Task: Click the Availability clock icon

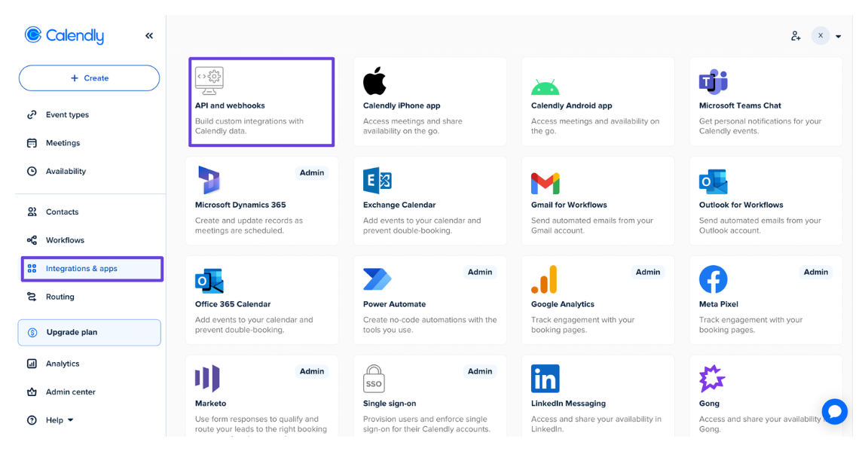Action: pyautogui.click(x=32, y=171)
